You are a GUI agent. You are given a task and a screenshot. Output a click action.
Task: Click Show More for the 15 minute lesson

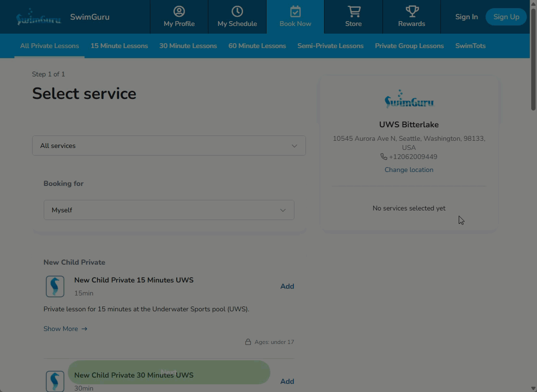pyautogui.click(x=65, y=329)
